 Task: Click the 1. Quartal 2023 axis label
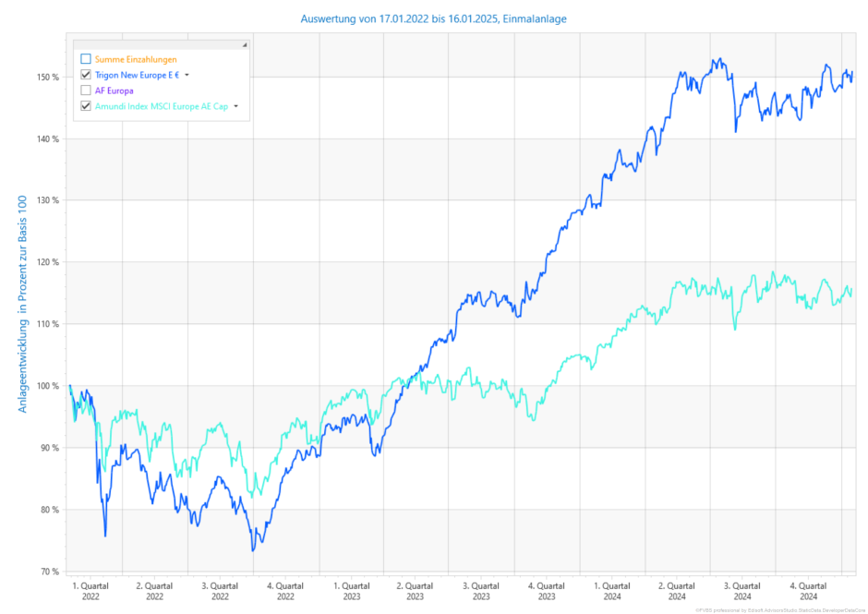coord(352,591)
